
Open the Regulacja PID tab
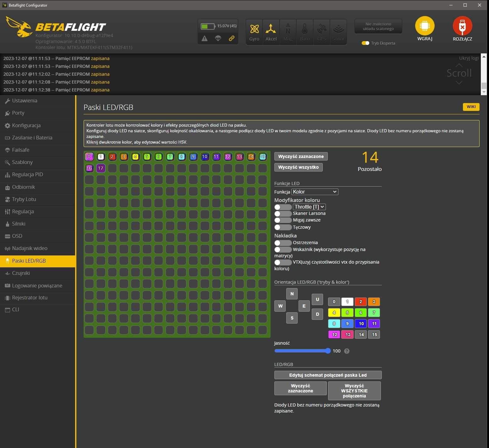pyautogui.click(x=38, y=175)
